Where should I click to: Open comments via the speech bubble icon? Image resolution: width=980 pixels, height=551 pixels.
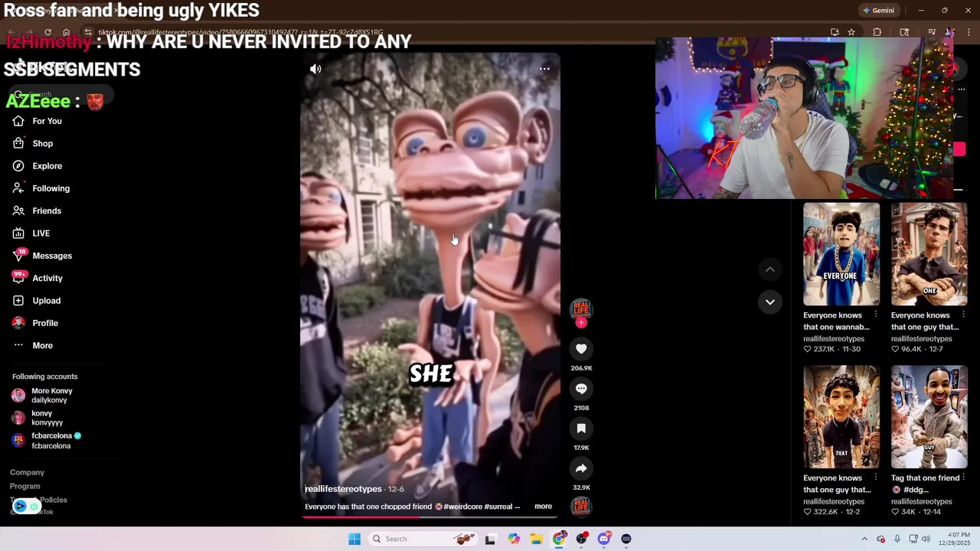[581, 389]
